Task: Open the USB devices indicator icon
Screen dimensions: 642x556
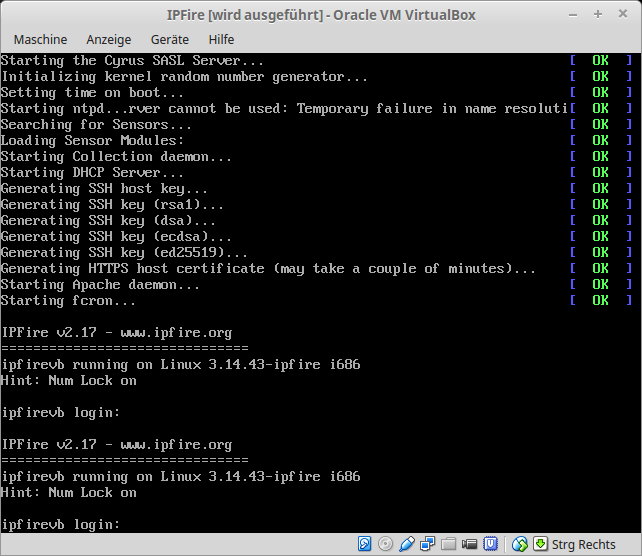Action: click(407, 544)
